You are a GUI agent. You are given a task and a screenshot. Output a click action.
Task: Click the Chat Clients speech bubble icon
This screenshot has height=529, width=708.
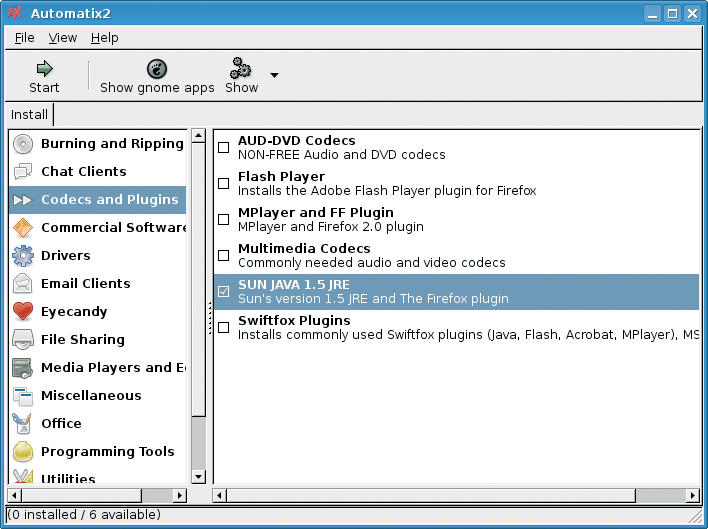pos(23,172)
